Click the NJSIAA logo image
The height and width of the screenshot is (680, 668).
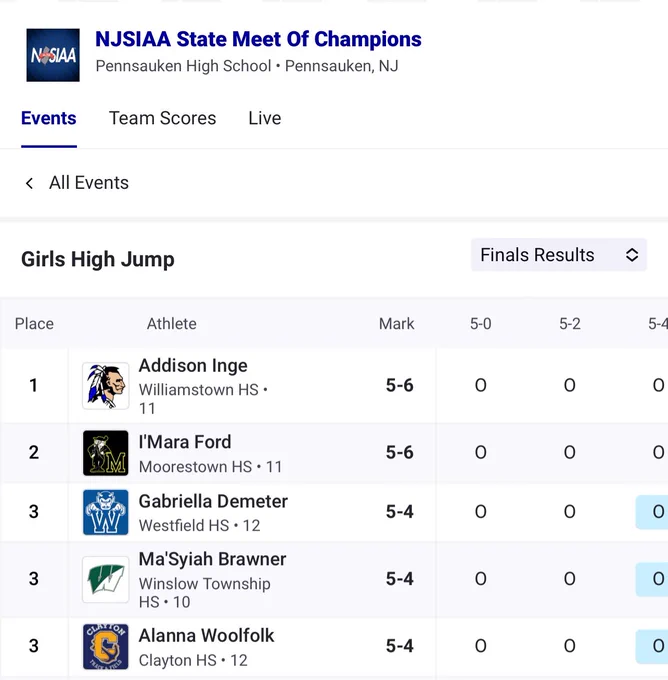(53, 55)
